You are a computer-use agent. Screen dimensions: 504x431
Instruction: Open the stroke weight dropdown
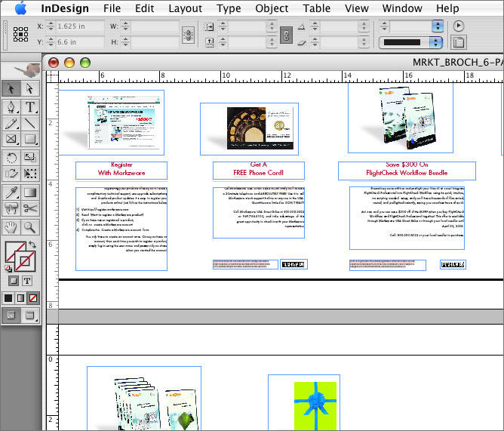[x=438, y=26]
